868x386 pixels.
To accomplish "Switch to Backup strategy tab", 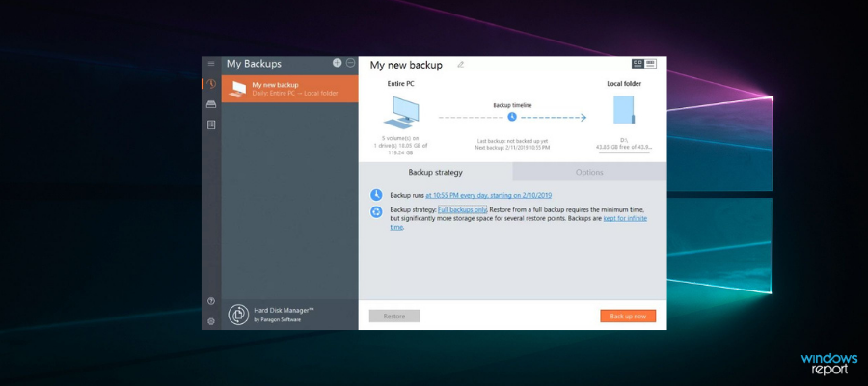I will tap(436, 172).
